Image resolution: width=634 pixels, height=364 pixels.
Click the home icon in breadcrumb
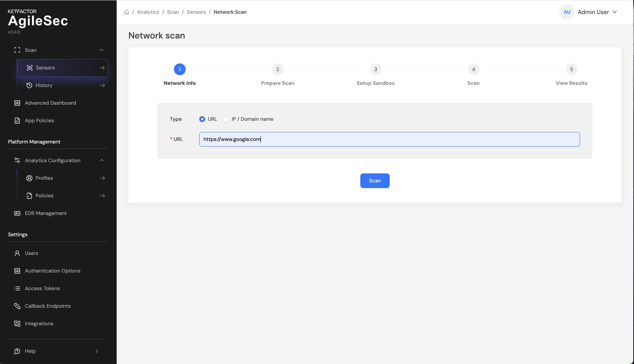coord(127,12)
